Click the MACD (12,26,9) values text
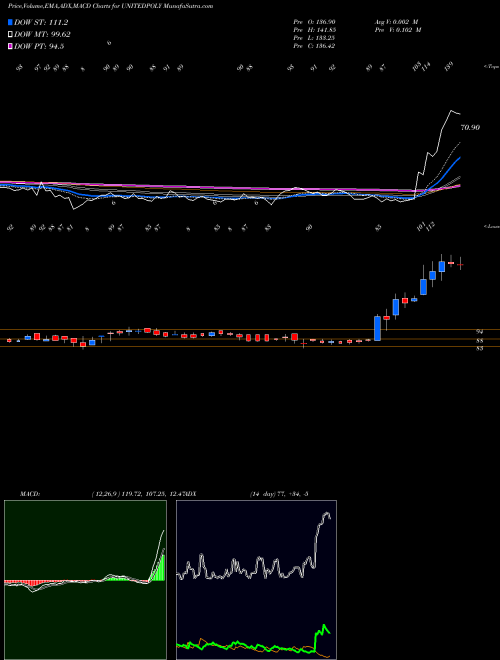The width and height of the screenshot is (500, 660). [x=136, y=494]
